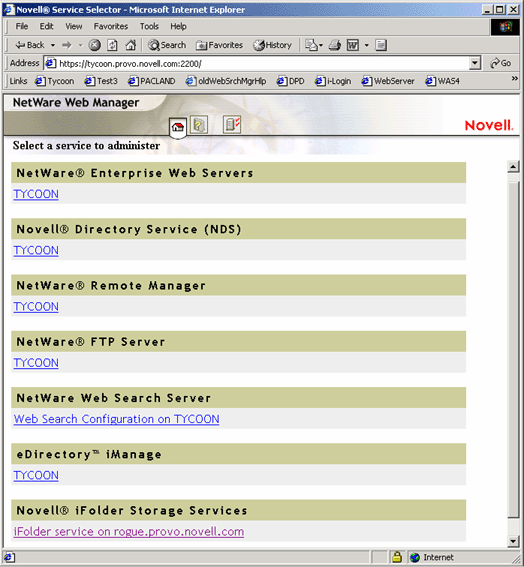Click the Refresh page icon
Screen dimensions: 524x567
[x=112, y=45]
